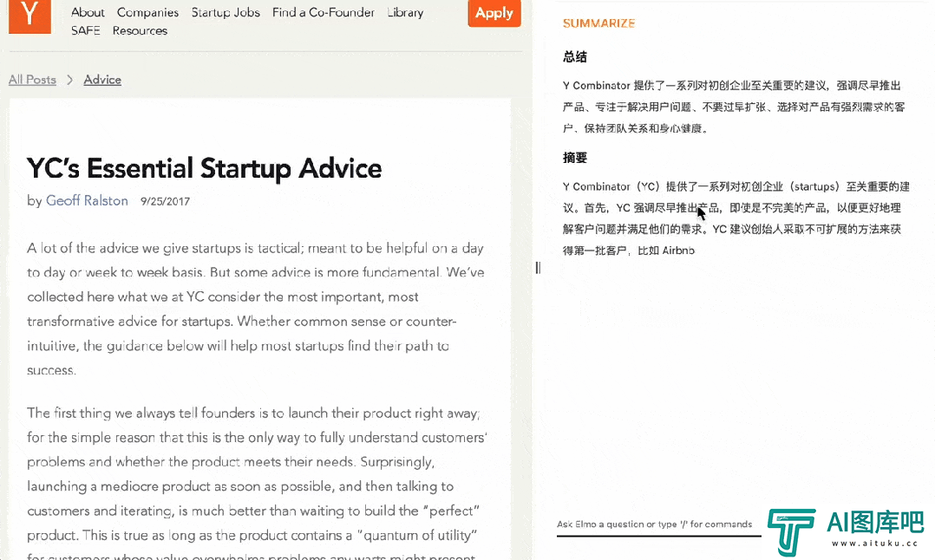The image size is (935, 560).
Task: Click the YC's Essential Startup Advice title
Action: [x=204, y=168]
